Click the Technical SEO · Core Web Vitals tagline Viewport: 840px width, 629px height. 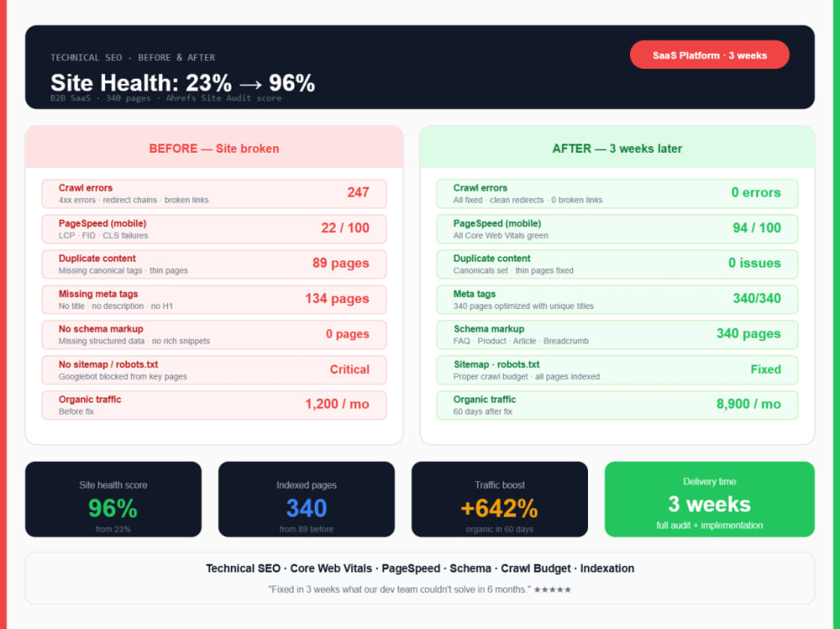pyautogui.click(x=420, y=569)
